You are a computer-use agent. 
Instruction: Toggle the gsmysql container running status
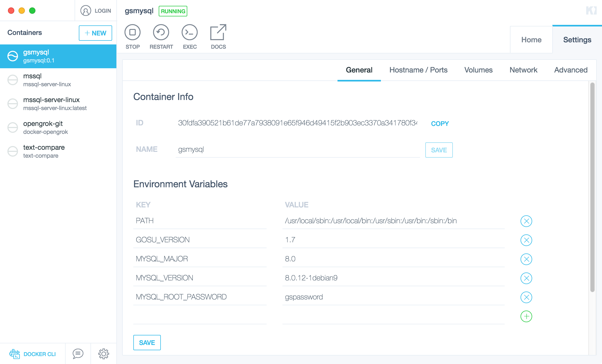click(x=133, y=32)
